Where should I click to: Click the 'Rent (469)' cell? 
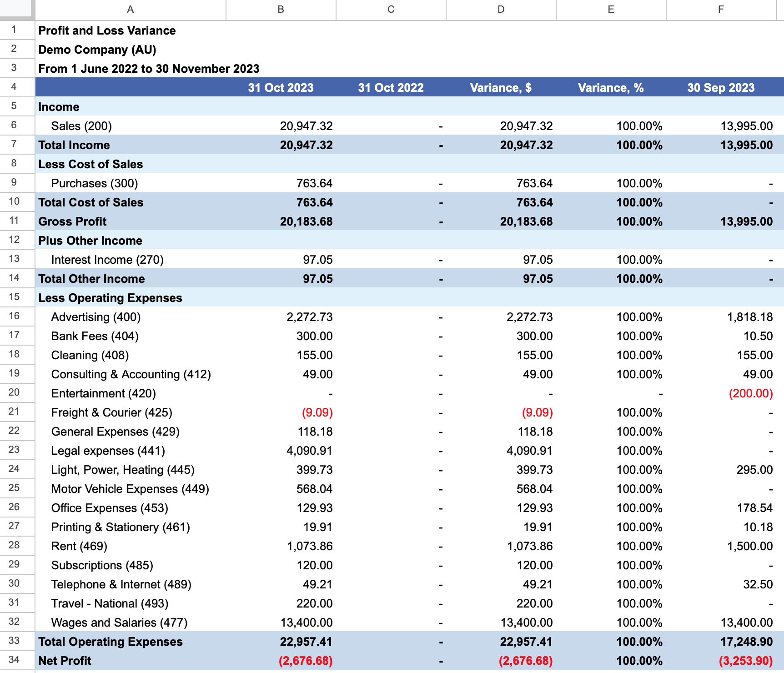tap(131, 546)
